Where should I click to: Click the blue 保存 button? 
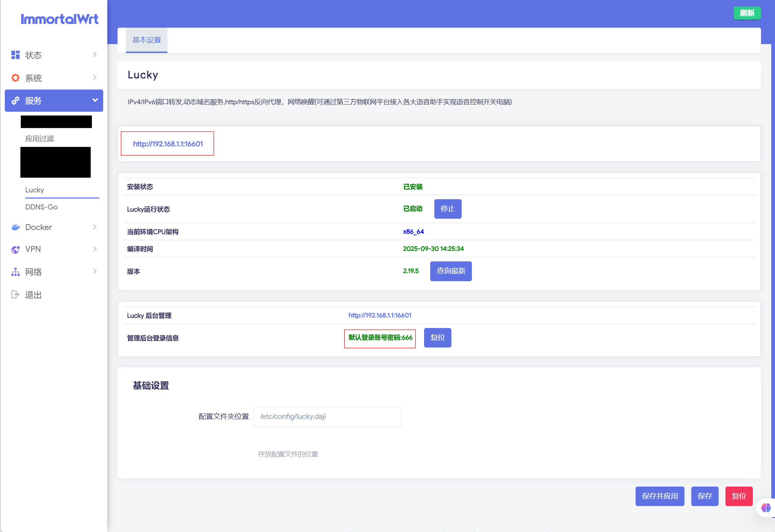pyautogui.click(x=705, y=496)
